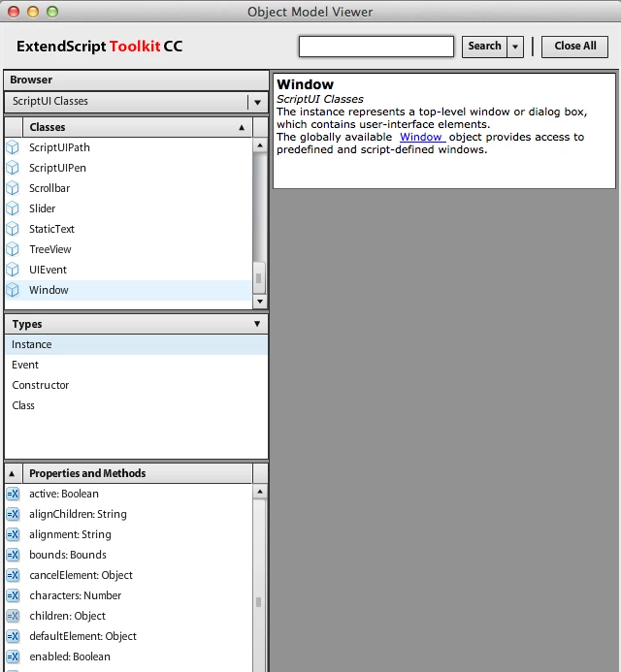Select the ScriptUIPath class

point(129,147)
